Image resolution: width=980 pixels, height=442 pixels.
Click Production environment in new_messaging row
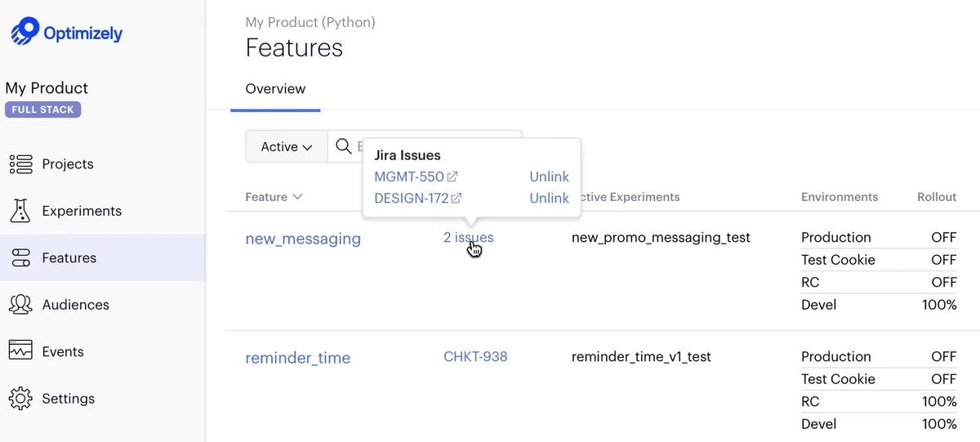836,238
